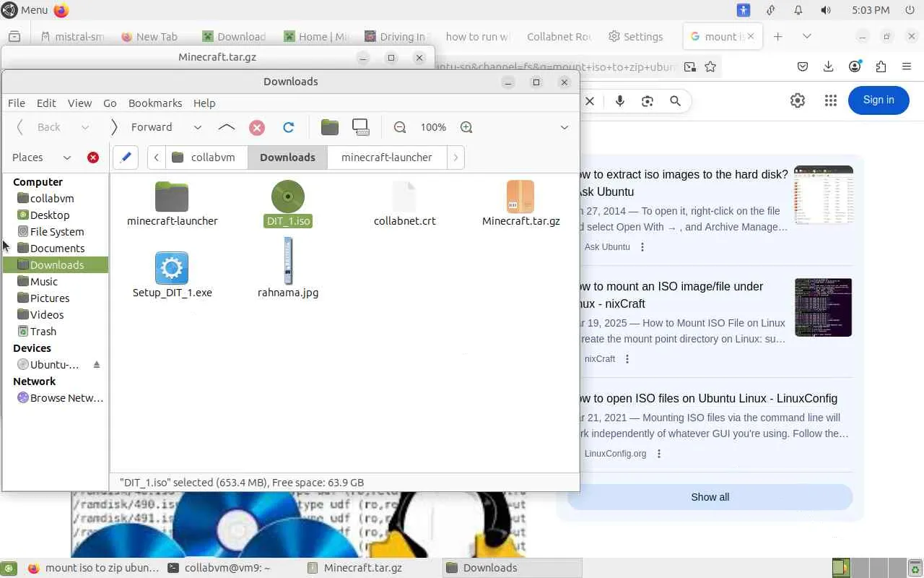Open options for the nixCraft result
The image size is (924, 578).
pos(627,359)
